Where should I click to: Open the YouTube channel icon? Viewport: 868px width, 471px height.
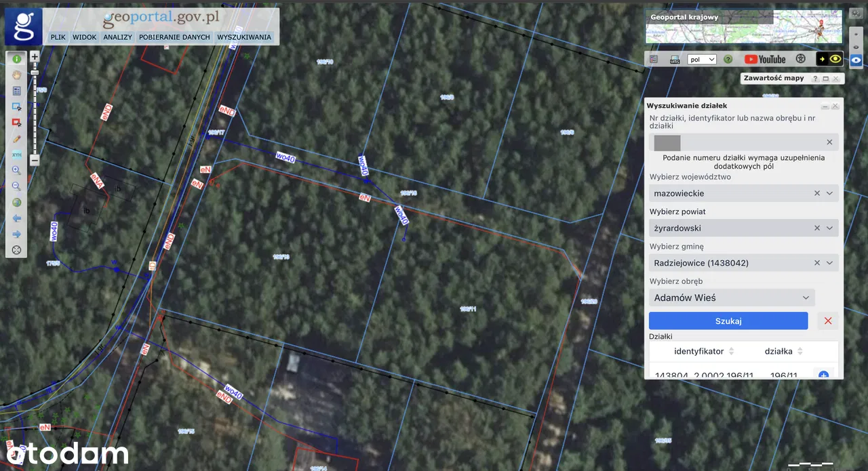pos(765,60)
